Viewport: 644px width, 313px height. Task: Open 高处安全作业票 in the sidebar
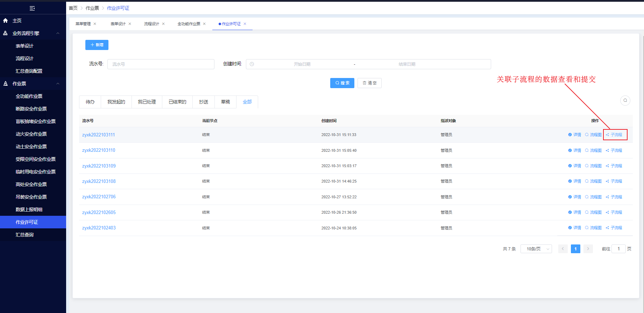tap(33, 184)
